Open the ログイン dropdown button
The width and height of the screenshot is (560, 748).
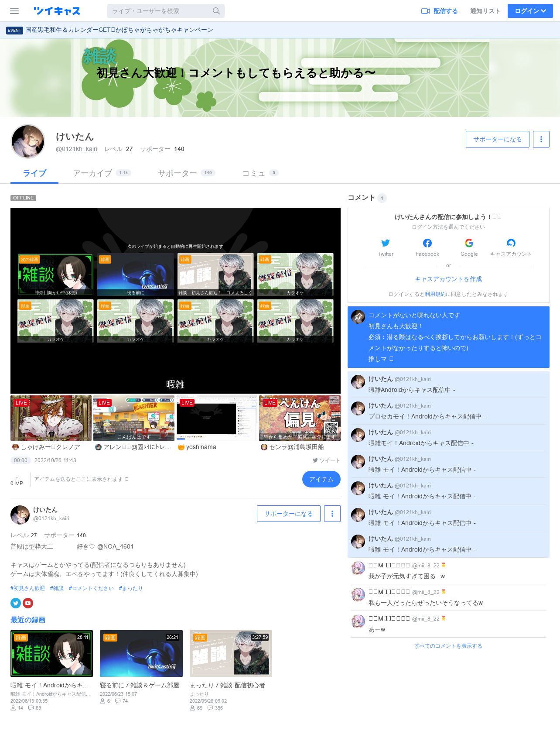(x=530, y=11)
